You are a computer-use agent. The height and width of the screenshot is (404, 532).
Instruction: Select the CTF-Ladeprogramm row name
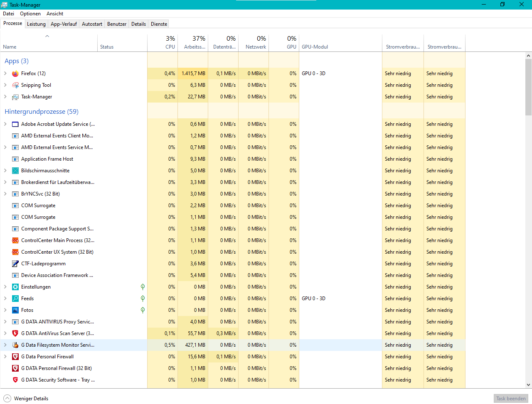(43, 264)
